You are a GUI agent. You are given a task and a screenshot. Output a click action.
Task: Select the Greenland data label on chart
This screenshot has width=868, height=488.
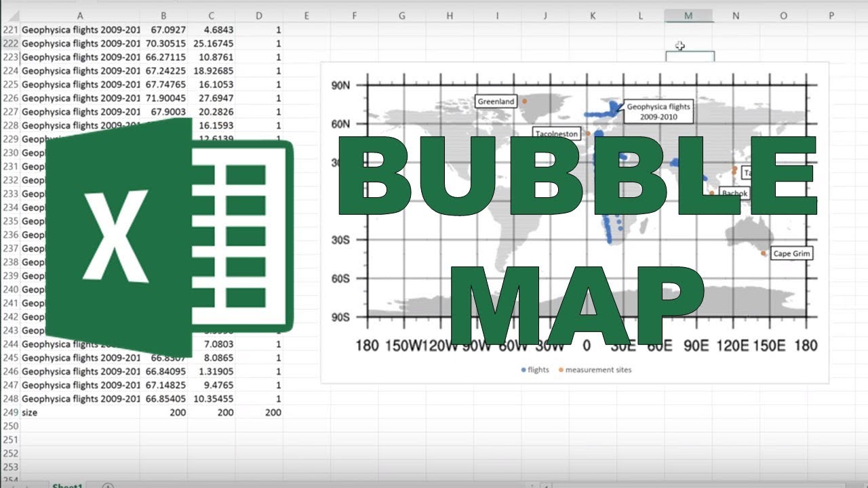click(496, 101)
